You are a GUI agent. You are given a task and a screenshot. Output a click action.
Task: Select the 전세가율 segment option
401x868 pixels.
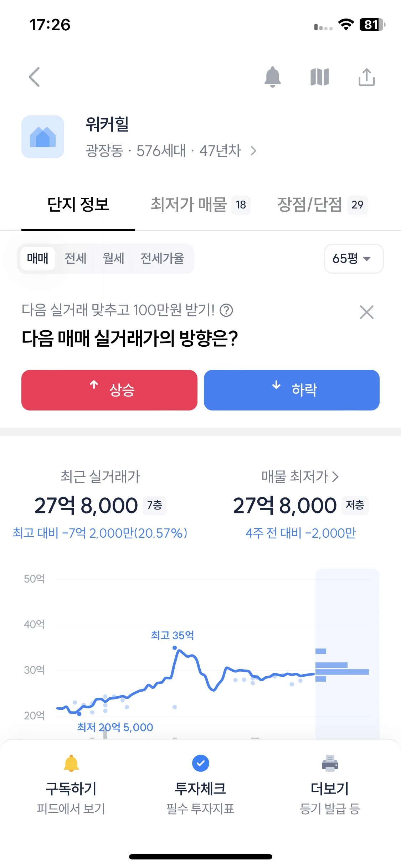tap(162, 258)
